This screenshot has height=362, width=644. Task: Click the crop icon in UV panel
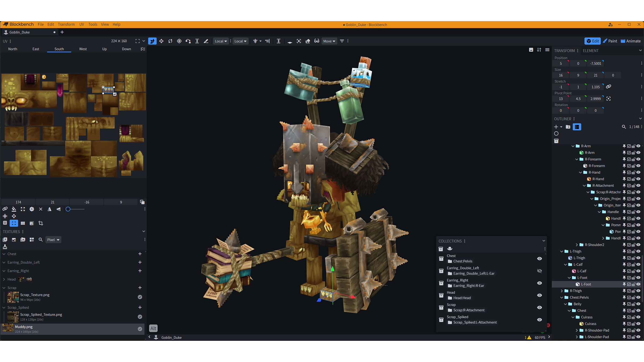coord(41,223)
